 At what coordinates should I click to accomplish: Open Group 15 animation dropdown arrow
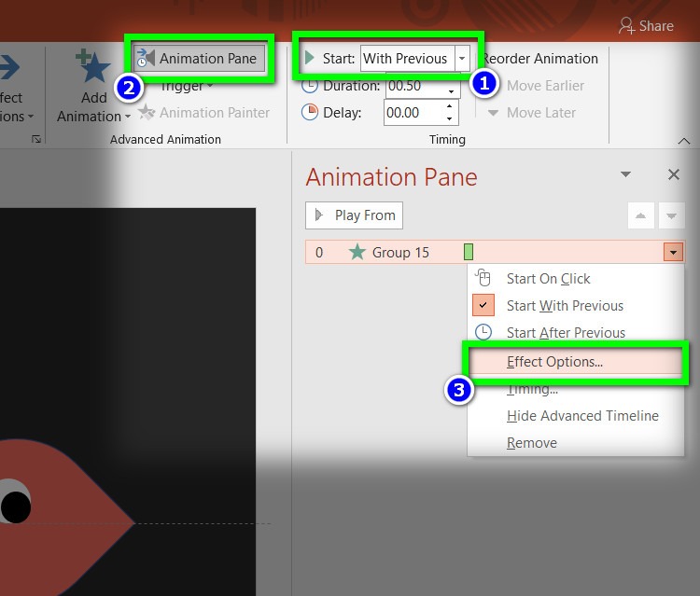point(673,253)
